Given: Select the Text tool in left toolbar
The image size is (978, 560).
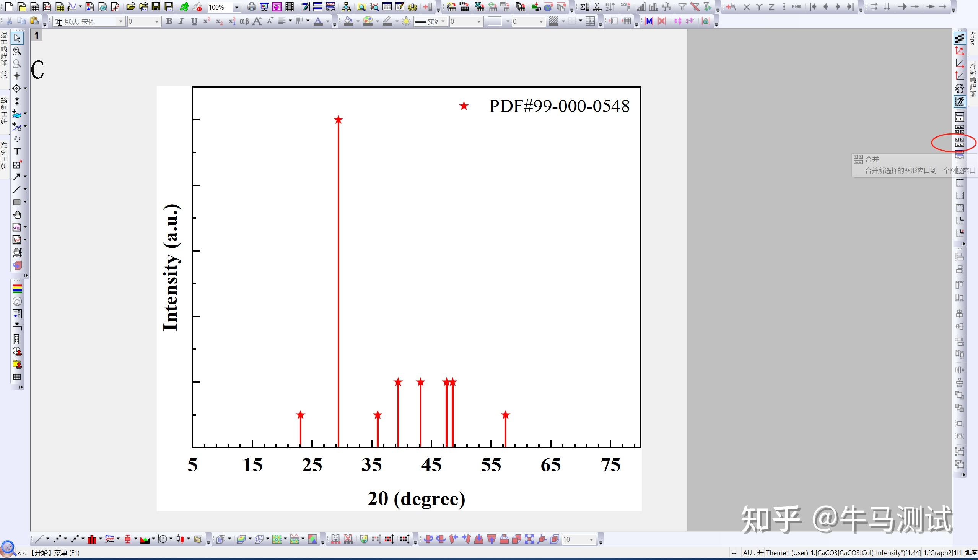Looking at the screenshot, I should tap(16, 151).
